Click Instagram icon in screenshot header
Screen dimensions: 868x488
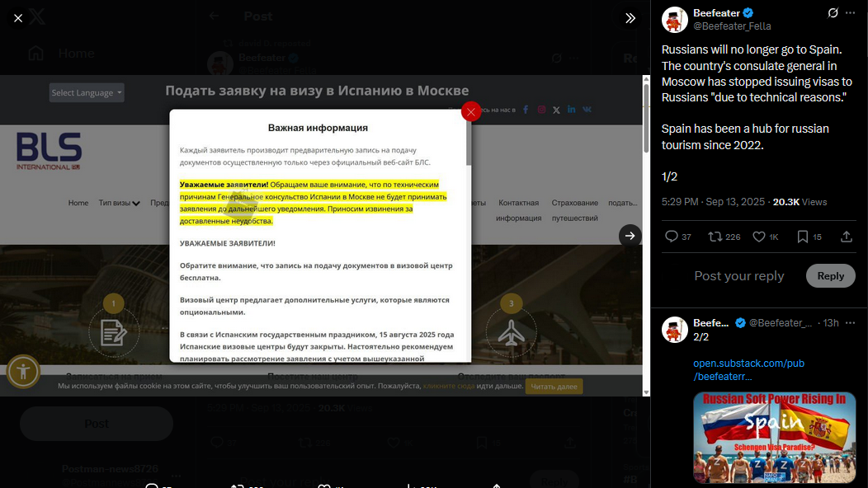pos(541,110)
